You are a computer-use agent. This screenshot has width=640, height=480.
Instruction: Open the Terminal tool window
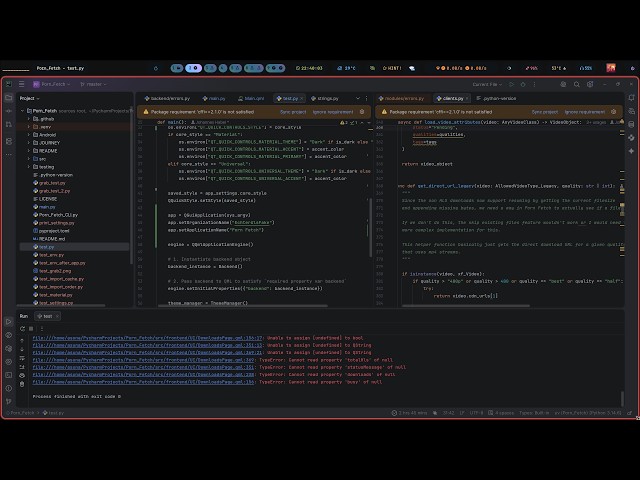coord(9,375)
